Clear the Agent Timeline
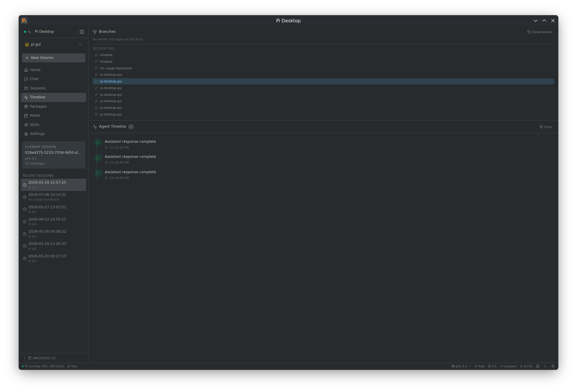The width and height of the screenshot is (577, 392). point(546,127)
